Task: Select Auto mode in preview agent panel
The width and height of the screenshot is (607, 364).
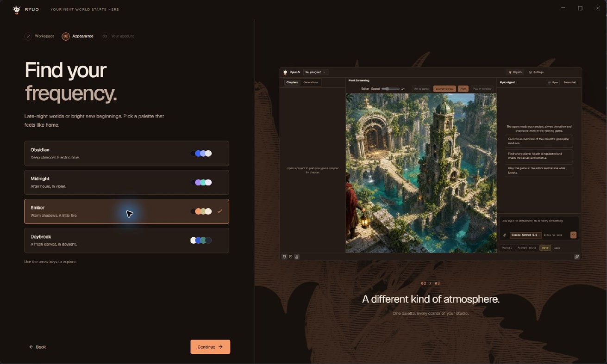Action: [545, 248]
